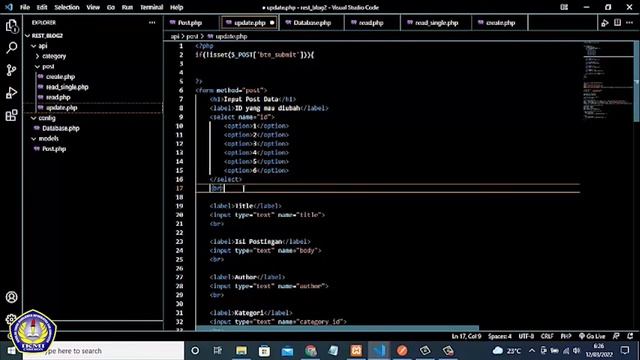Open the Accounts menu icon
The height and width of the screenshot is (360, 640).
coord(11,297)
